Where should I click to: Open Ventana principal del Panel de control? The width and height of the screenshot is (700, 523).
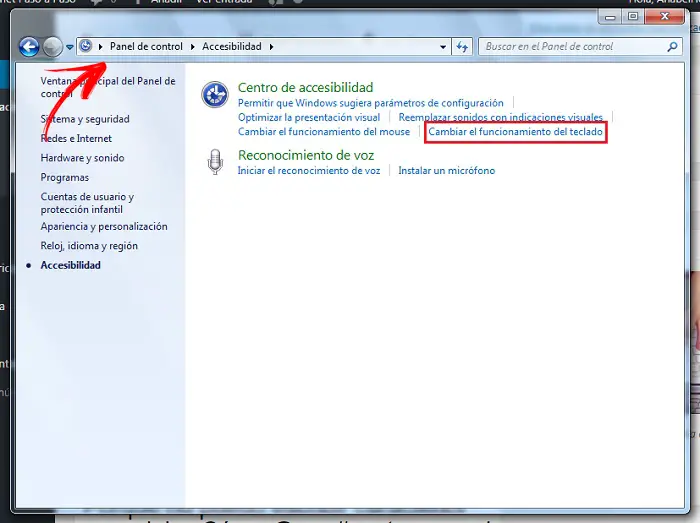[x=108, y=87]
